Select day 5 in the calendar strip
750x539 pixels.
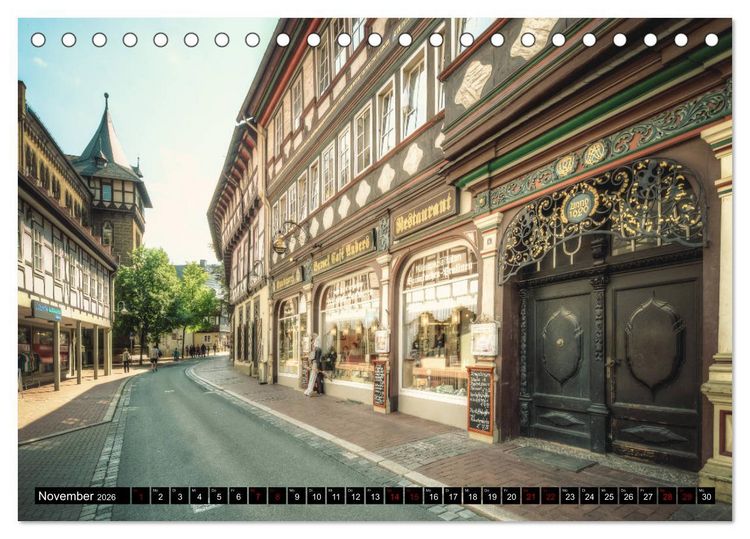click(219, 495)
